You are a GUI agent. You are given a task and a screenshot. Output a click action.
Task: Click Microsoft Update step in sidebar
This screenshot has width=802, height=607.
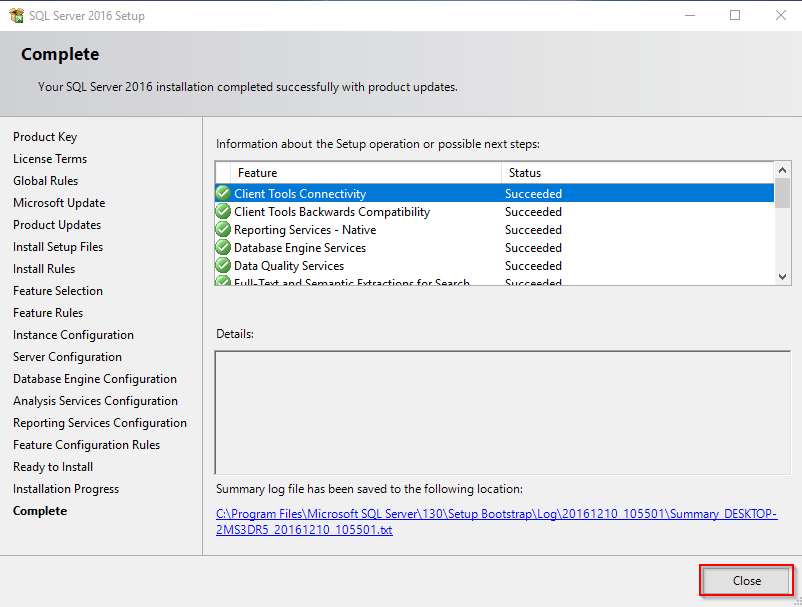[59, 203]
